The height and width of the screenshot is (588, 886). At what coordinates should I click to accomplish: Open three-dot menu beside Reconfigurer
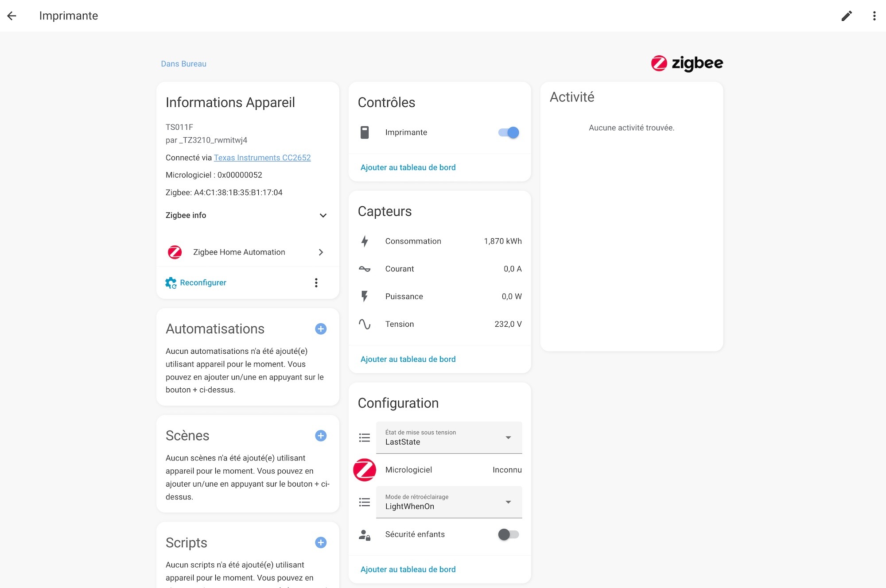316,283
